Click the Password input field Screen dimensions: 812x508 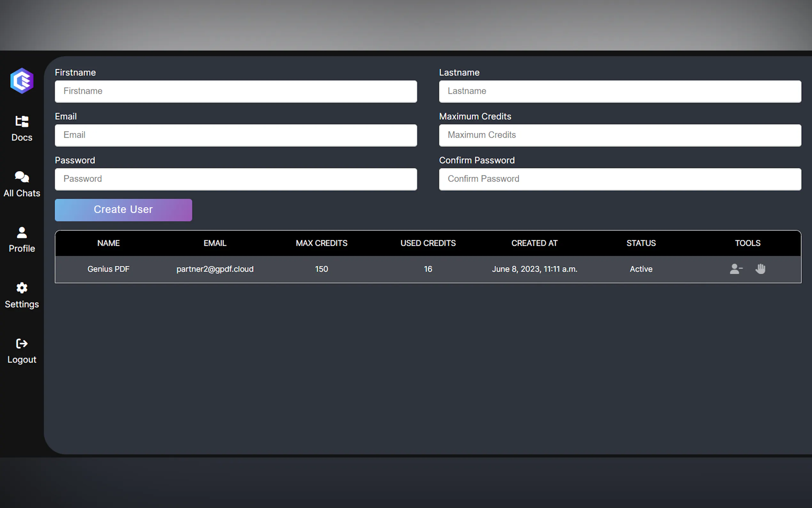pos(236,179)
